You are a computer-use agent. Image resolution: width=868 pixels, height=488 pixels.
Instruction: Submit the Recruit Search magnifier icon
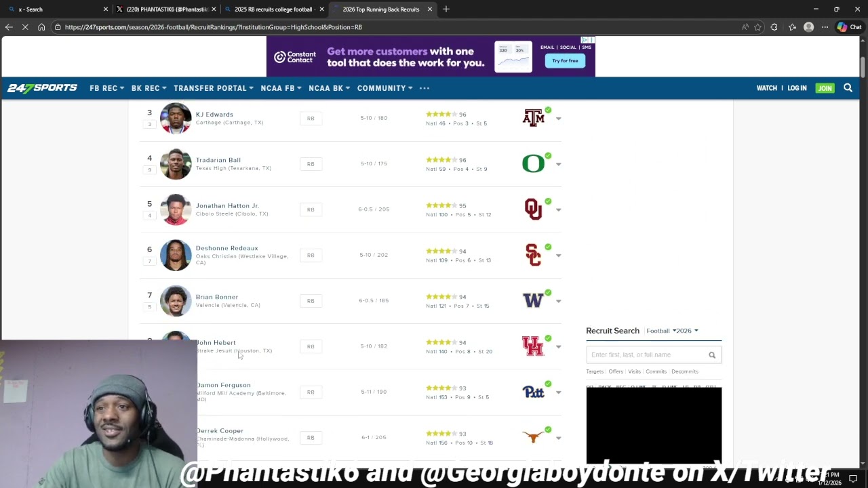point(712,355)
